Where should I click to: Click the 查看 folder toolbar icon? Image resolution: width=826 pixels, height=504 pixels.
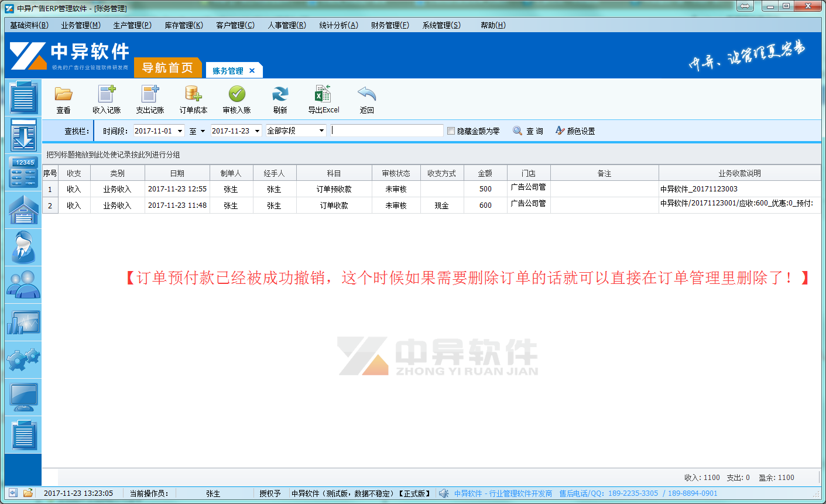[63, 94]
